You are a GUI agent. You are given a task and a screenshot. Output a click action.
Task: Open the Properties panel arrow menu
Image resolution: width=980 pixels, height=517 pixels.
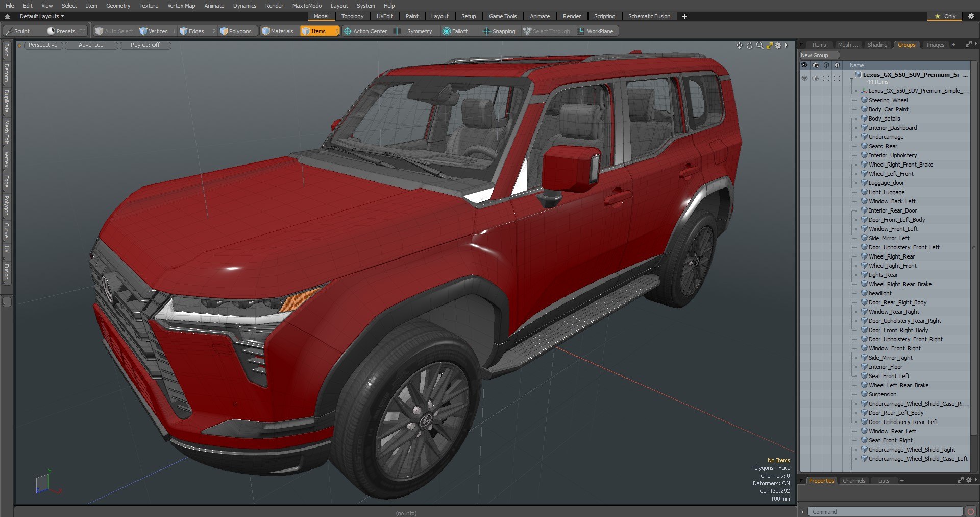[x=976, y=480]
